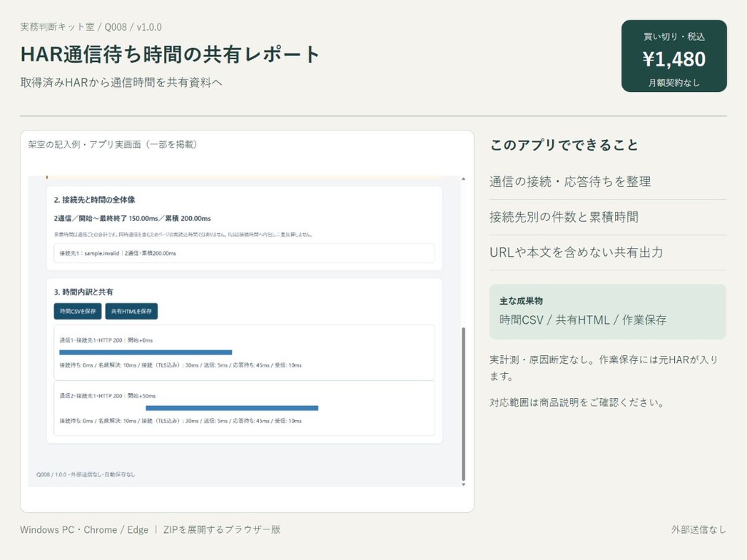This screenshot has height=560, width=747.
Task: Click the blue timing bar for 通信2
Action: coord(232,408)
